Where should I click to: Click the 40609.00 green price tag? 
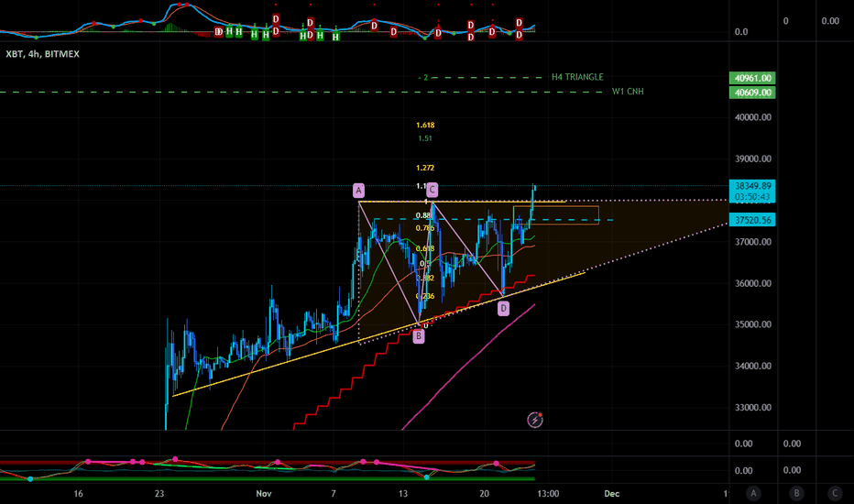pos(752,92)
